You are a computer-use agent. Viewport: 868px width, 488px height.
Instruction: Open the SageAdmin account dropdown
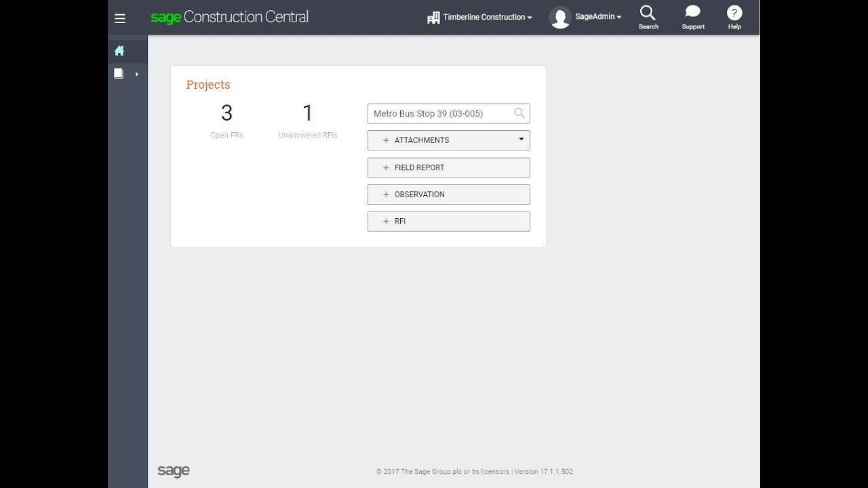pyautogui.click(x=598, y=17)
